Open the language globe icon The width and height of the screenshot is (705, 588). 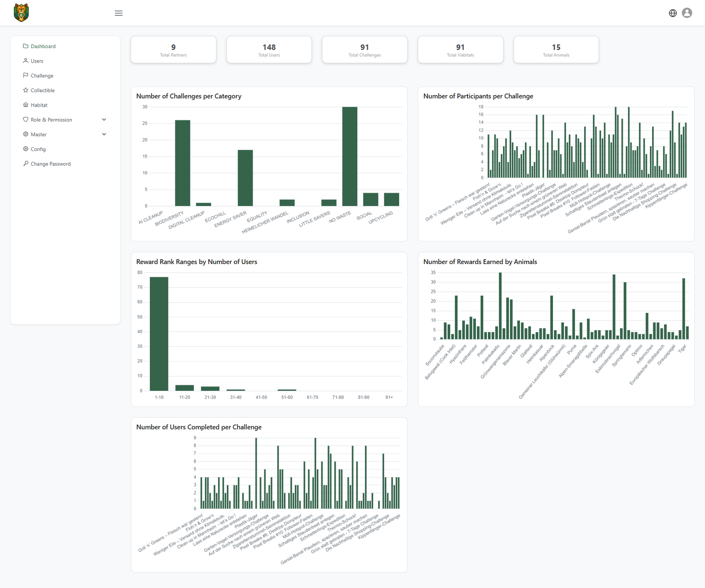pos(673,13)
